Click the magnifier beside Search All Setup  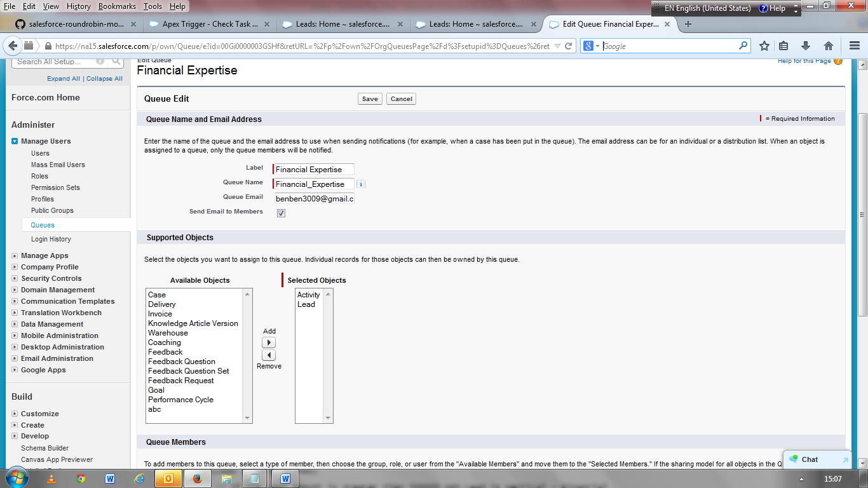[116, 62]
